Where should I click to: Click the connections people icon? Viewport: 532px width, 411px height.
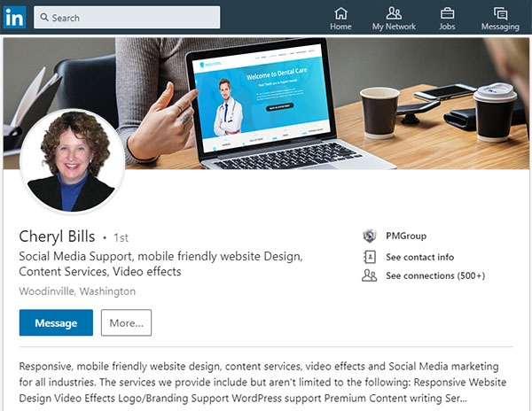[369, 275]
